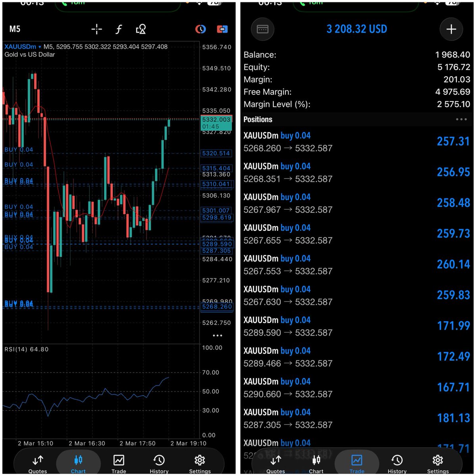Screen dimensions: 476x476
Task: Tap the 3 208.32 USD profit total
Action: (357, 29)
